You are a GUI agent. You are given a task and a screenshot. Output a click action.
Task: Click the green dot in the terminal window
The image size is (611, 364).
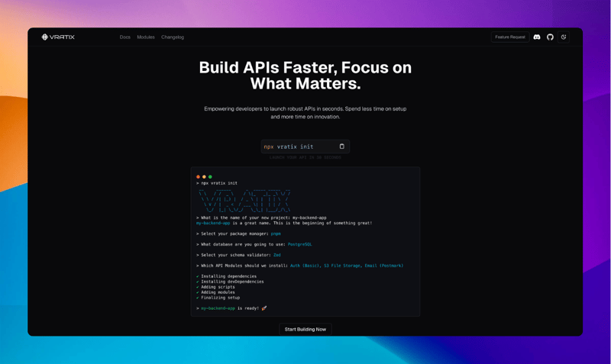pos(210,177)
